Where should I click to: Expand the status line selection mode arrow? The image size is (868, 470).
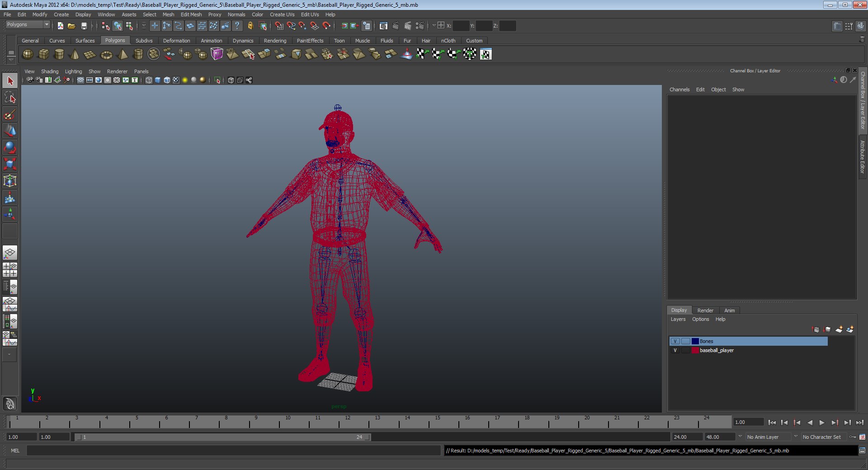144,26
